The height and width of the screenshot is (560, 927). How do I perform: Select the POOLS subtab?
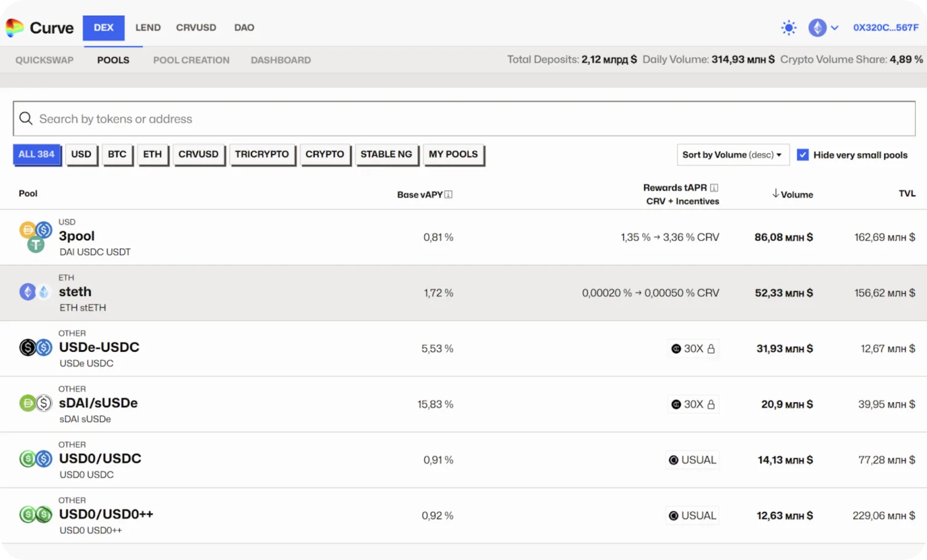click(x=114, y=60)
